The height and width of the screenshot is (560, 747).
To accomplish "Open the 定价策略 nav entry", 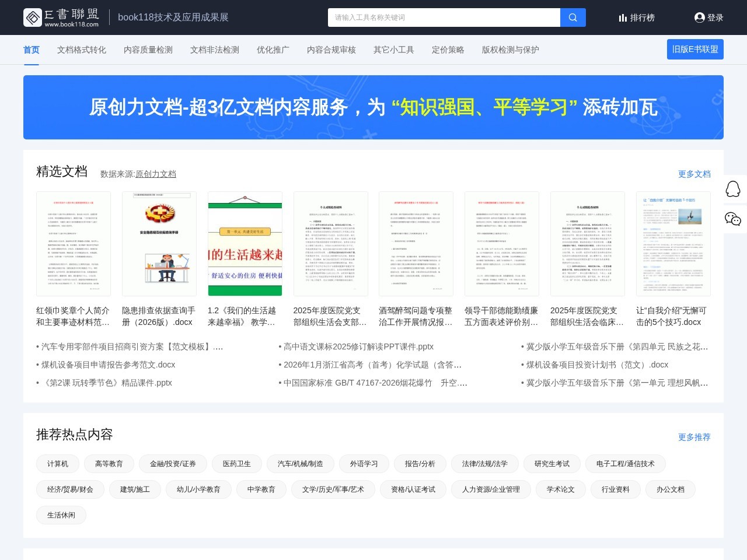I will tap(447, 50).
